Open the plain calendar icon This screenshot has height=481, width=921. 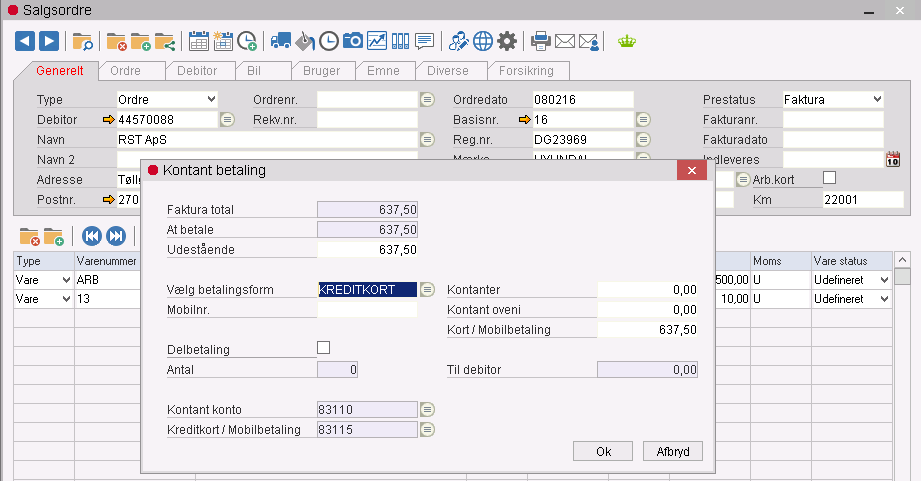coord(199,41)
